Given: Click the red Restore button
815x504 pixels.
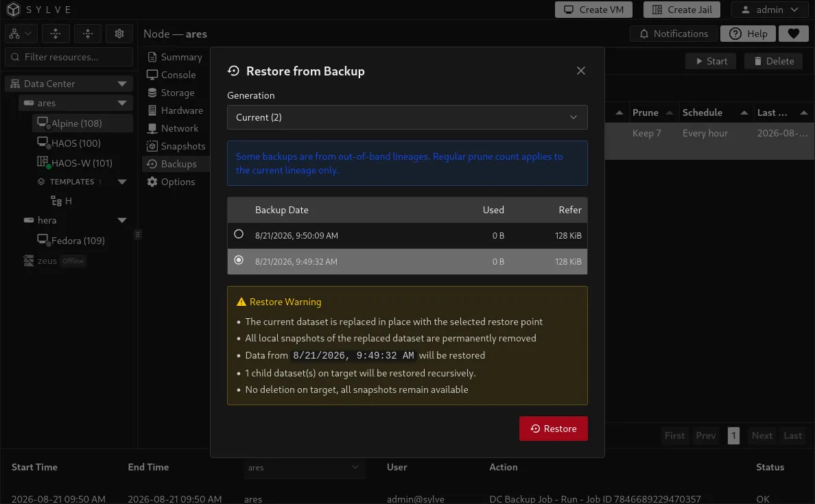Looking at the screenshot, I should (553, 429).
